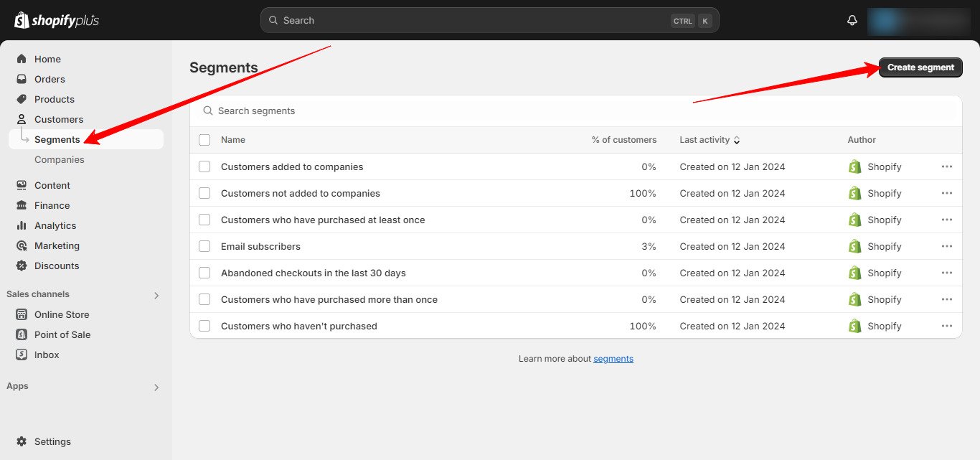Screen dimensions: 980x460
Task: Select Companies in the sidebar
Action: tap(60, 159)
